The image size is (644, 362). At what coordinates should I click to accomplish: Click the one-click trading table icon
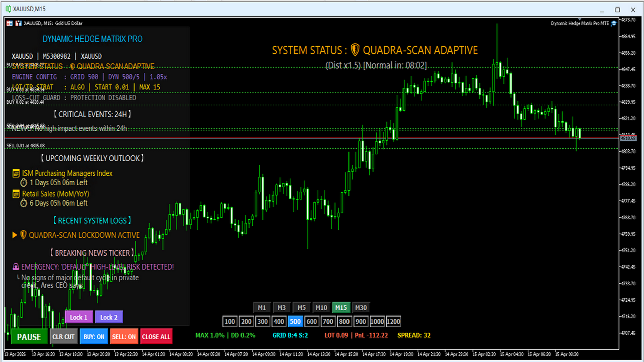tap(10, 23)
